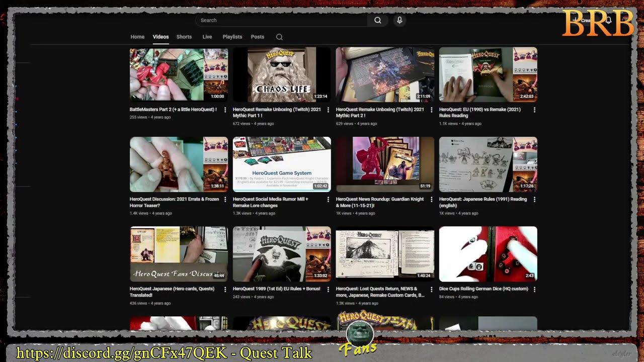Open options menu for News Roundup Guardian Knight video
This screenshot has width=644, height=362.
pyautogui.click(x=431, y=200)
